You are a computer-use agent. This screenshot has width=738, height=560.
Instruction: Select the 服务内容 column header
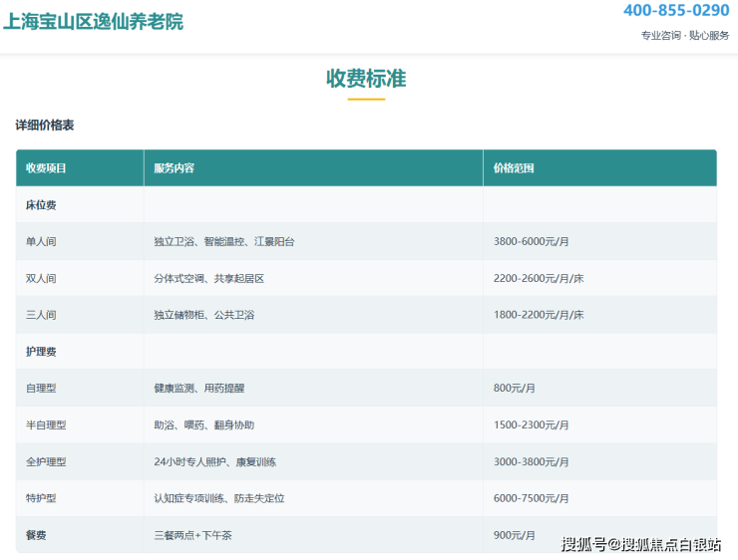(x=175, y=168)
